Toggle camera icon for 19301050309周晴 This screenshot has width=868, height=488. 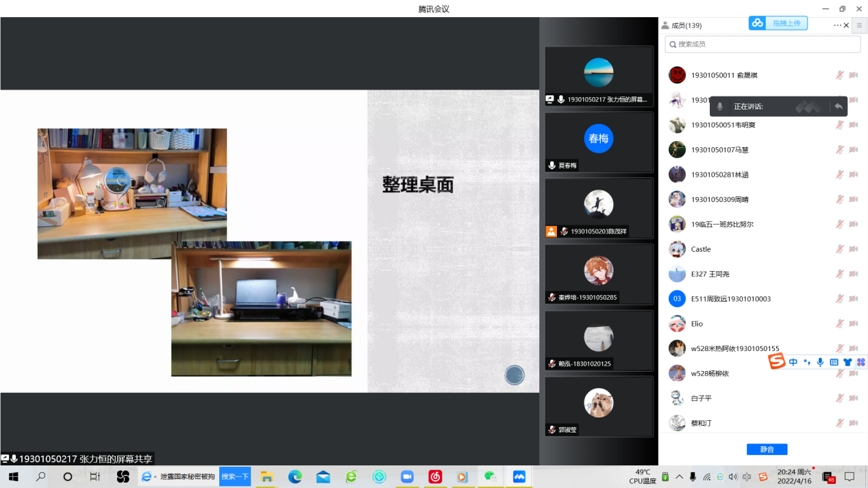click(x=854, y=199)
